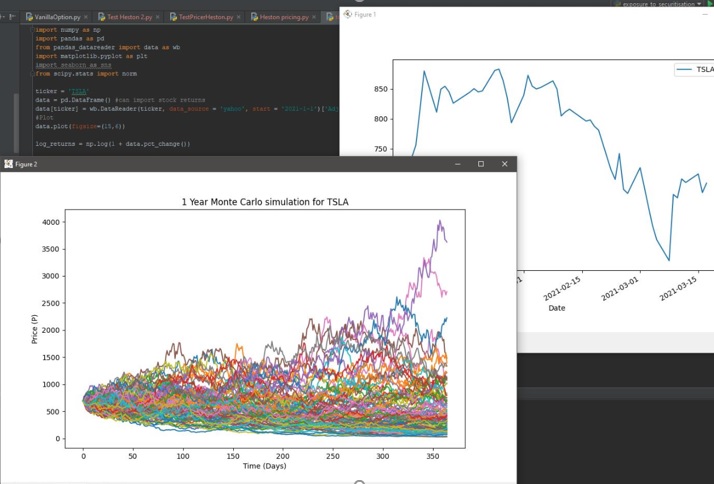Open the TestPricerHeston.py tab

pos(205,18)
